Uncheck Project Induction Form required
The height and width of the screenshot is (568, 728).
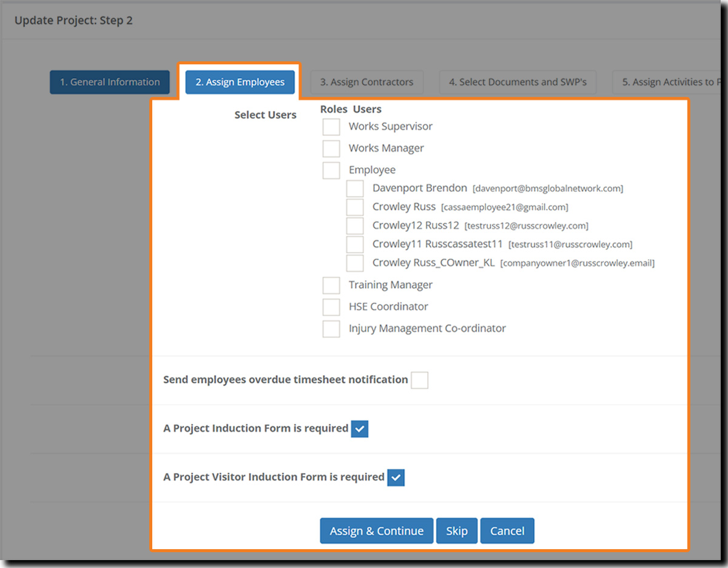tap(360, 429)
